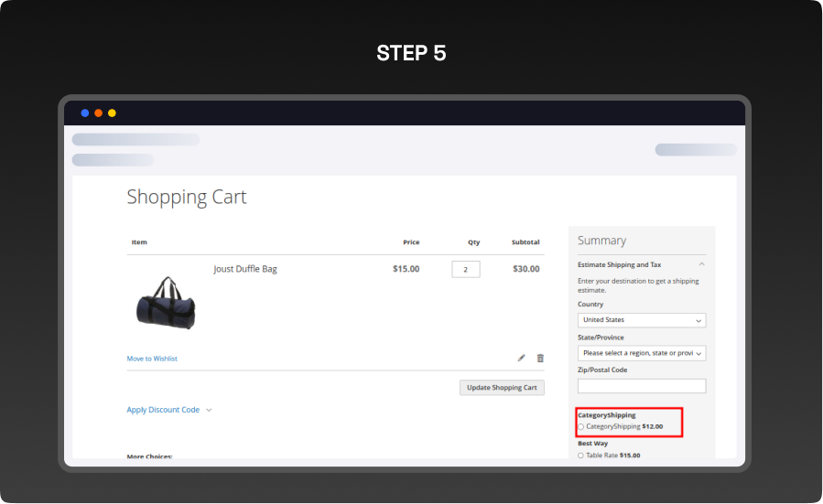Click the orange dot in window title bar
Screen dimensions: 823x504
pyautogui.click(x=99, y=113)
